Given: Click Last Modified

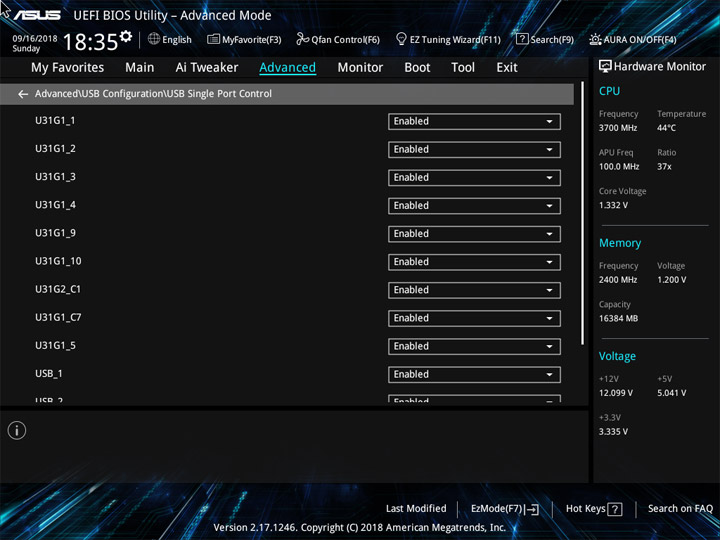Looking at the screenshot, I should pos(416,509).
